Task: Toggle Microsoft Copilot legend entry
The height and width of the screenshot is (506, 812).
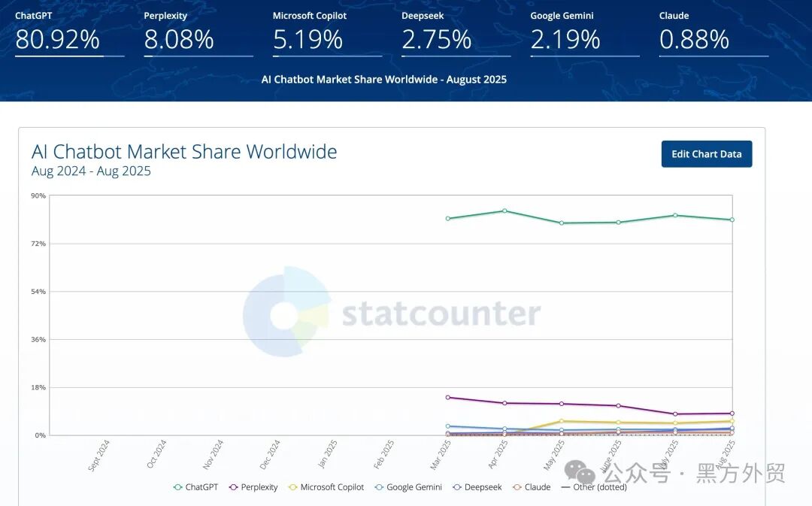Action: click(x=326, y=487)
